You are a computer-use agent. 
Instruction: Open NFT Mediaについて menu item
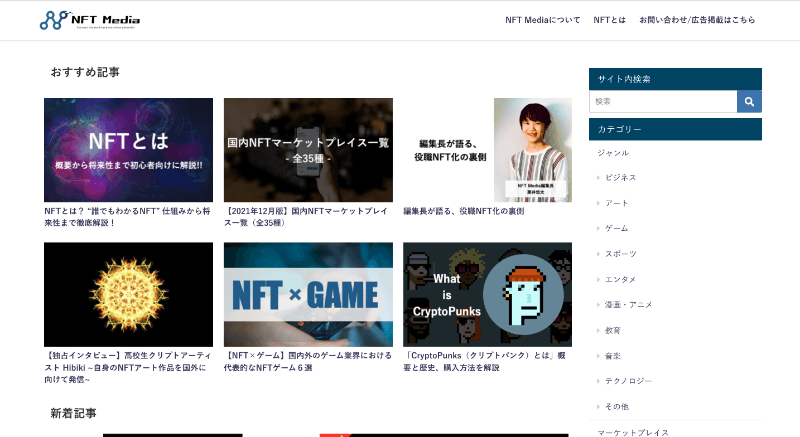pyautogui.click(x=542, y=20)
